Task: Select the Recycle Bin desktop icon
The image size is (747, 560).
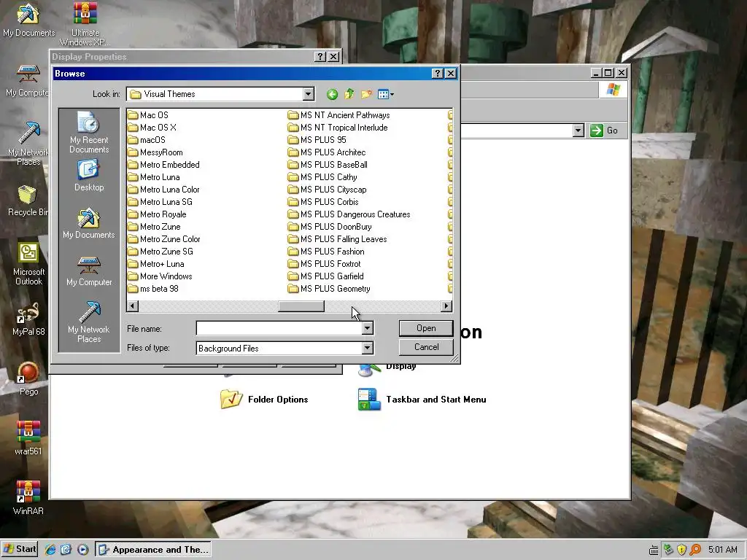Action: click(28, 201)
